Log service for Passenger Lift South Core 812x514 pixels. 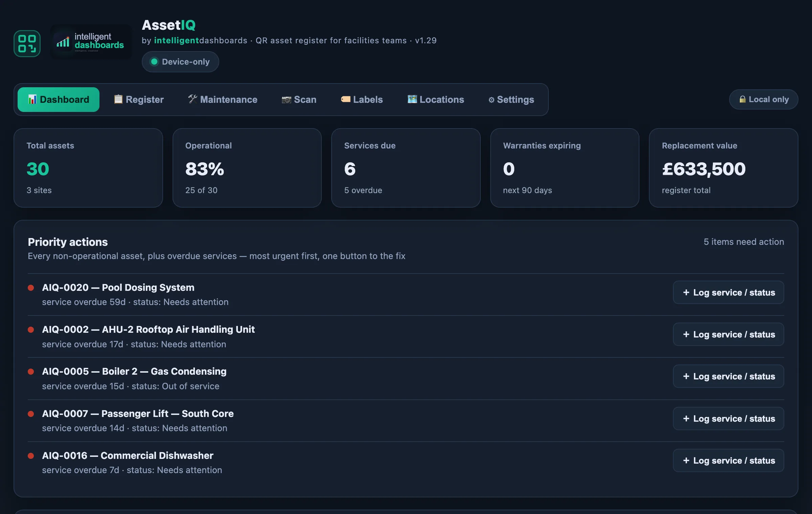[x=728, y=419]
